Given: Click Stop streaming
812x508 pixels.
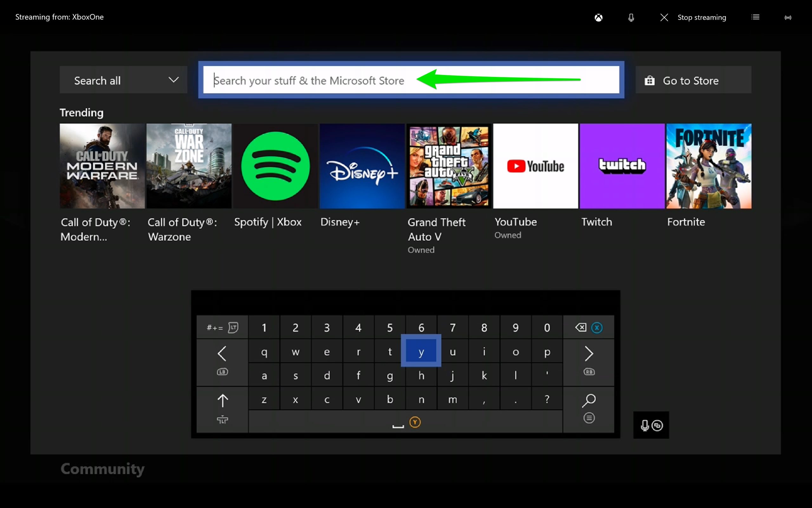Looking at the screenshot, I should 693,17.
